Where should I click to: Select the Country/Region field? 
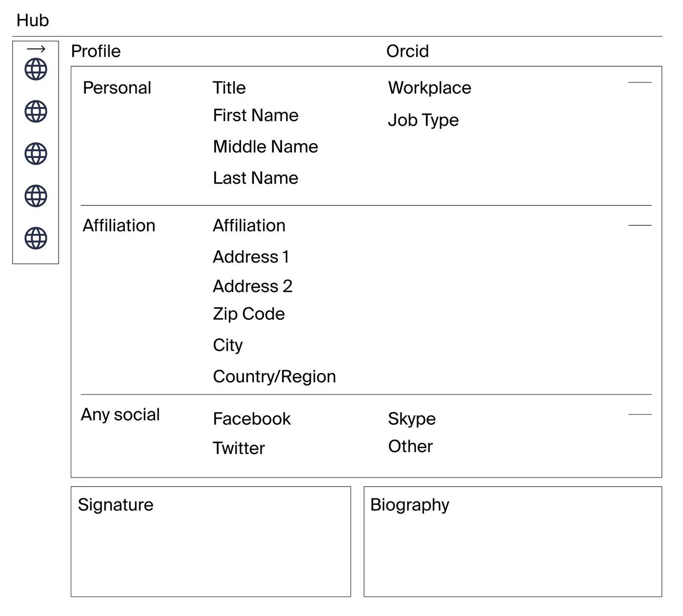pyautogui.click(x=275, y=377)
